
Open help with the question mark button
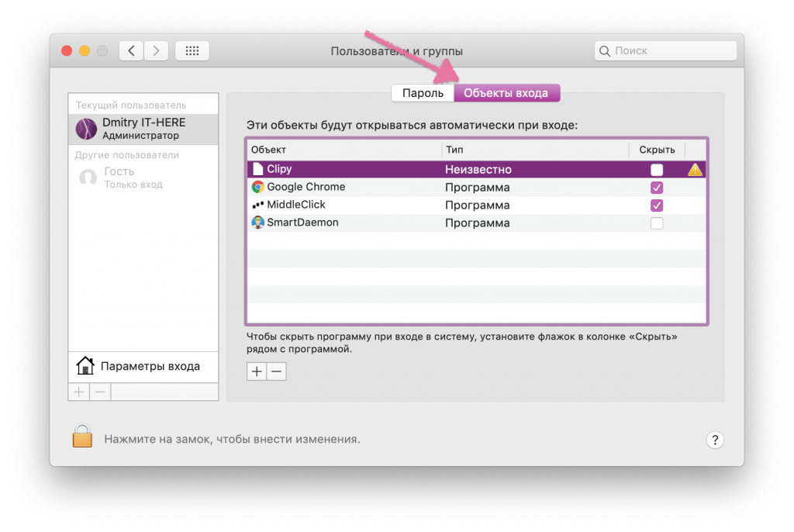click(x=715, y=440)
